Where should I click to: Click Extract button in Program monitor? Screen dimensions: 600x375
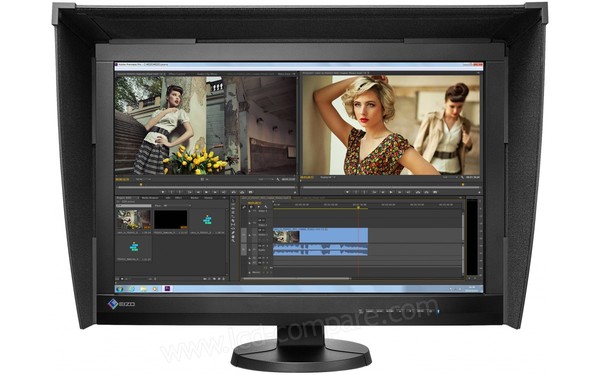(426, 192)
